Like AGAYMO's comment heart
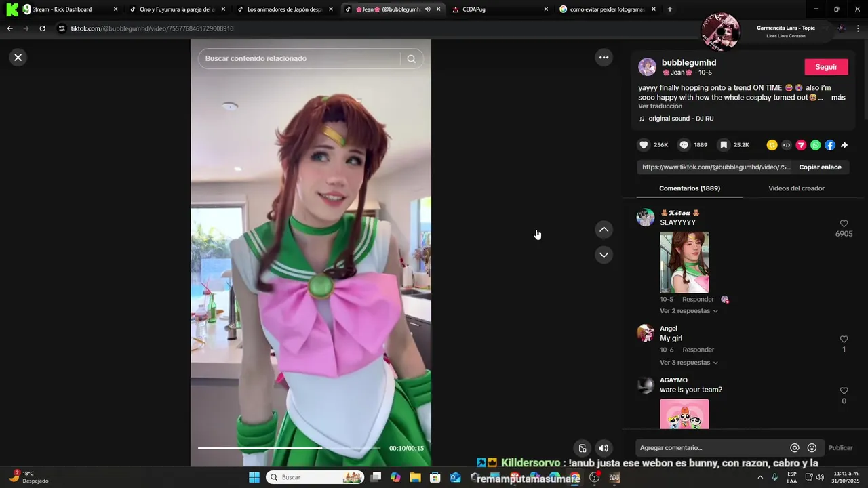The height and width of the screenshot is (488, 868). coord(844,391)
